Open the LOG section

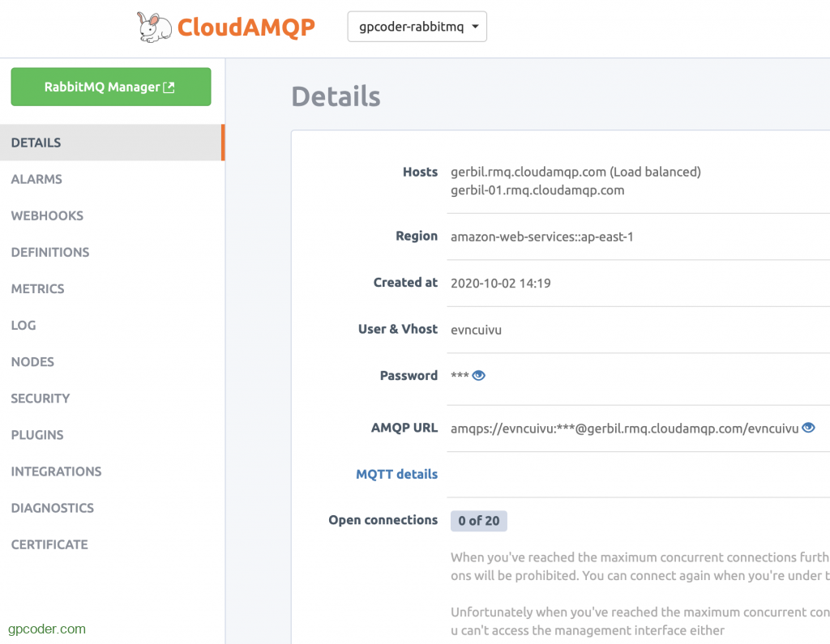[24, 325]
